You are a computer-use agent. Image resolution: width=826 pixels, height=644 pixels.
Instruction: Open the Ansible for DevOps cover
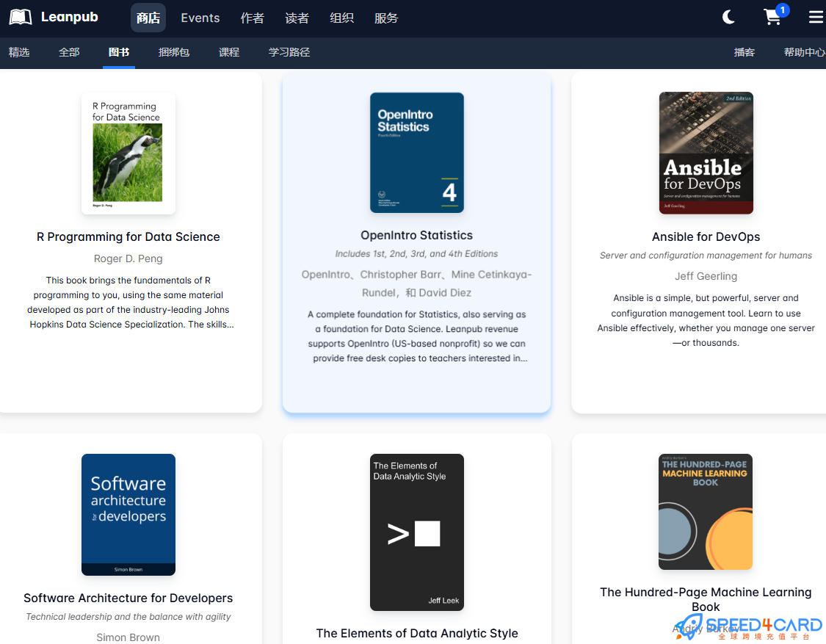(x=706, y=153)
